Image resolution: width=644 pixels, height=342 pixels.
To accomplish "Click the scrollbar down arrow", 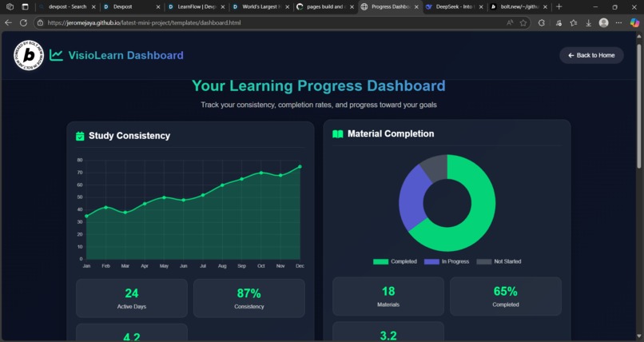I will tap(639, 337).
